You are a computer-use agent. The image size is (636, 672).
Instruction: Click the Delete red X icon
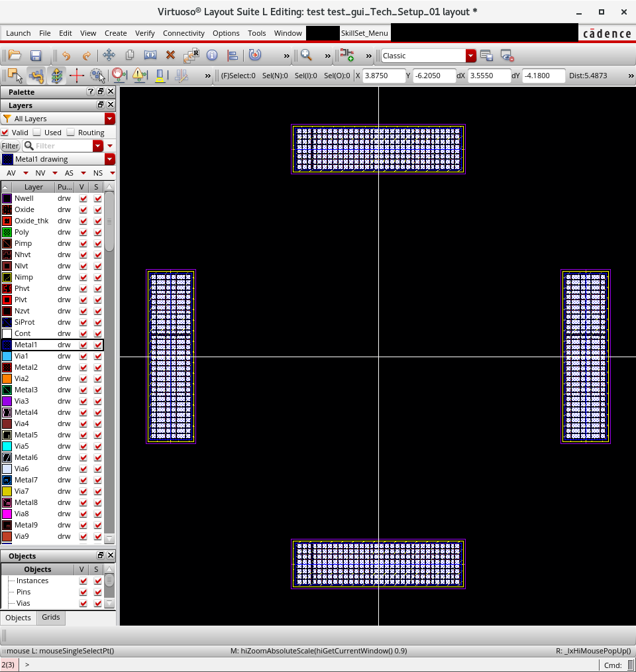[x=170, y=56]
